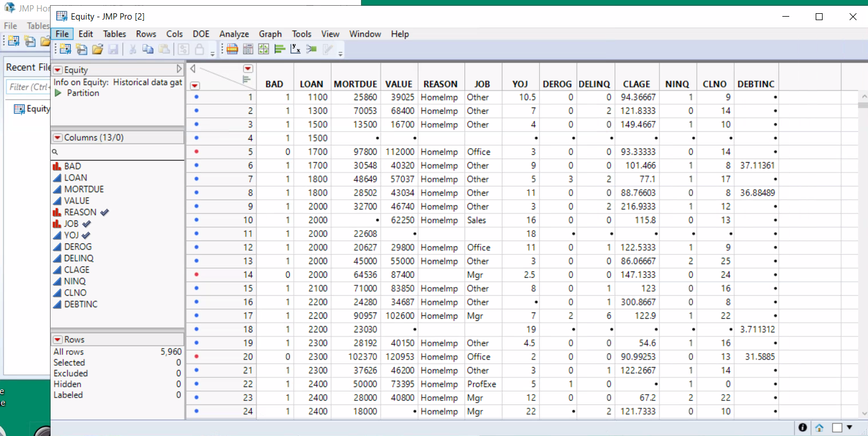The image size is (868, 436).
Task: Open the Graph menu
Action: [x=270, y=34]
